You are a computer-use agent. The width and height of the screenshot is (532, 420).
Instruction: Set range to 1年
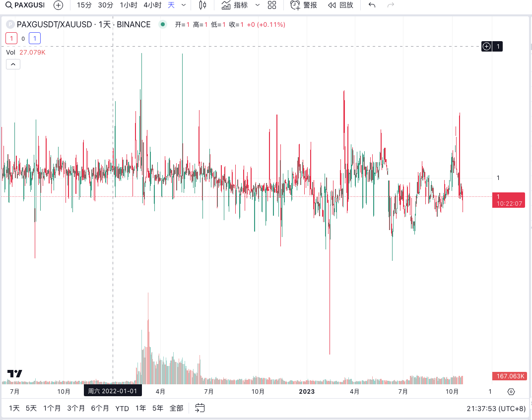point(141,408)
